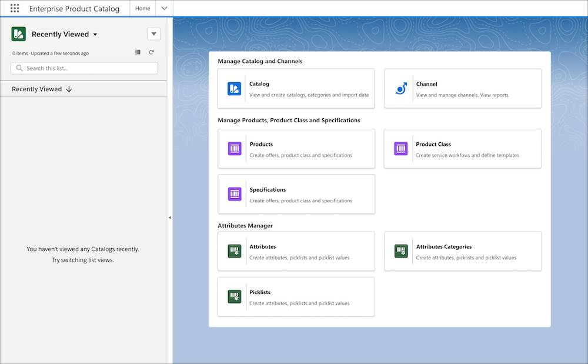Viewport: 588px width, 364px height.
Task: Open the Attributes card title
Action: coord(262,246)
